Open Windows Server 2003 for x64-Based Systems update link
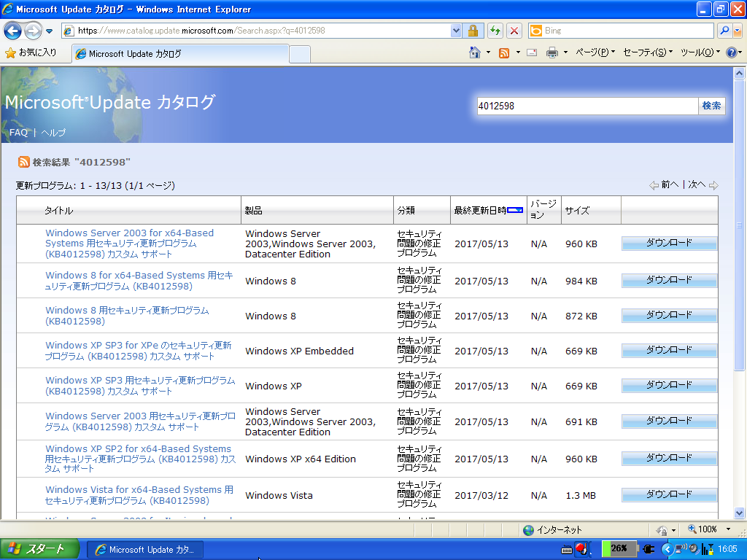Viewport: 747px width, 560px height. (x=130, y=244)
